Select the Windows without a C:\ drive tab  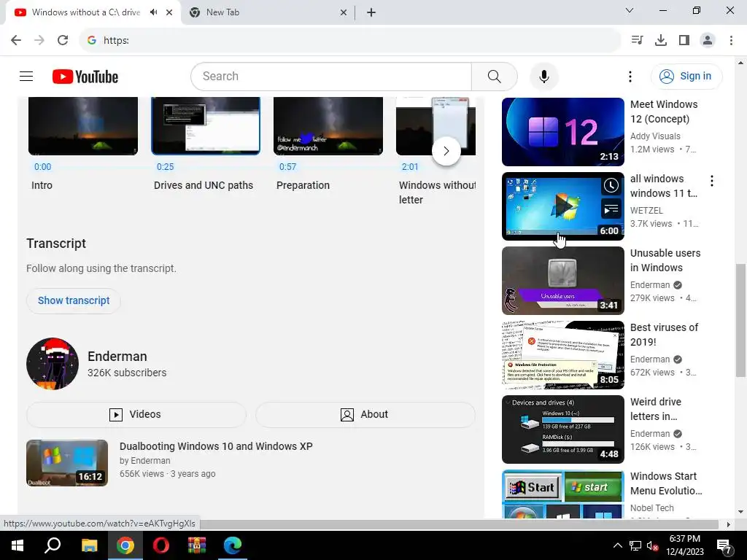(86, 12)
